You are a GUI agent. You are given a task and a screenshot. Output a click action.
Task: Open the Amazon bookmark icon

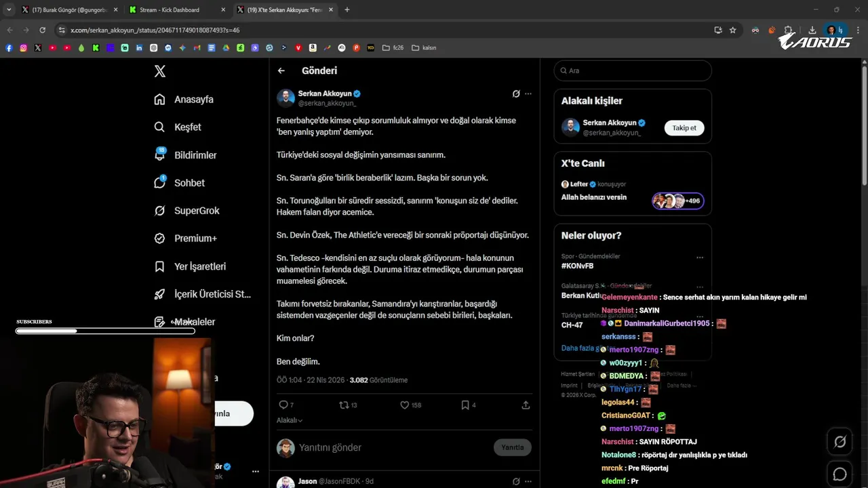[313, 48]
